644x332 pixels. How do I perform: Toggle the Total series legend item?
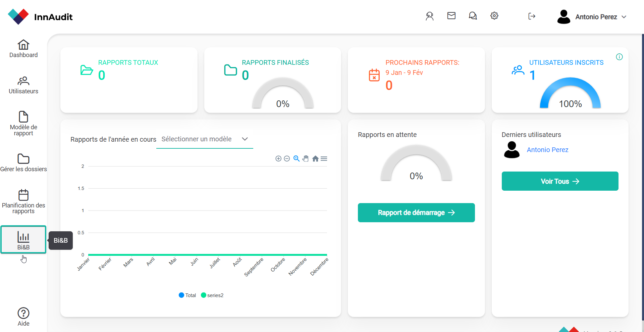[187, 295]
